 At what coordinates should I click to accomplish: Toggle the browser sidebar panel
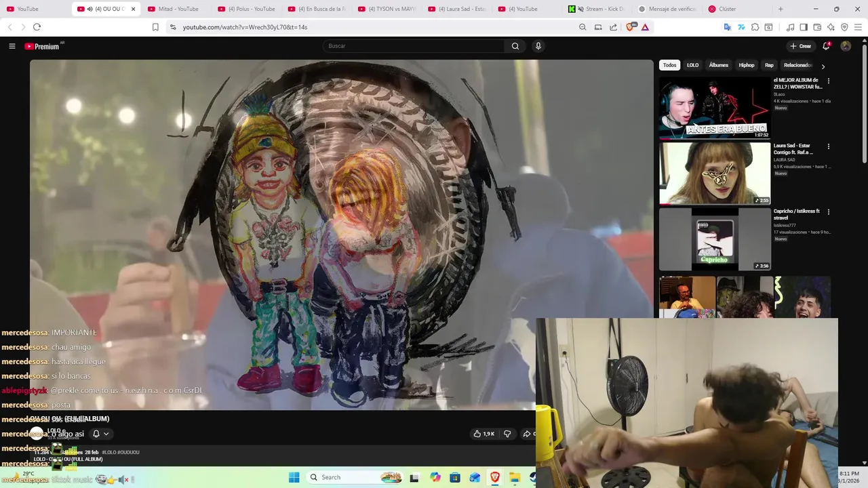[x=804, y=27]
